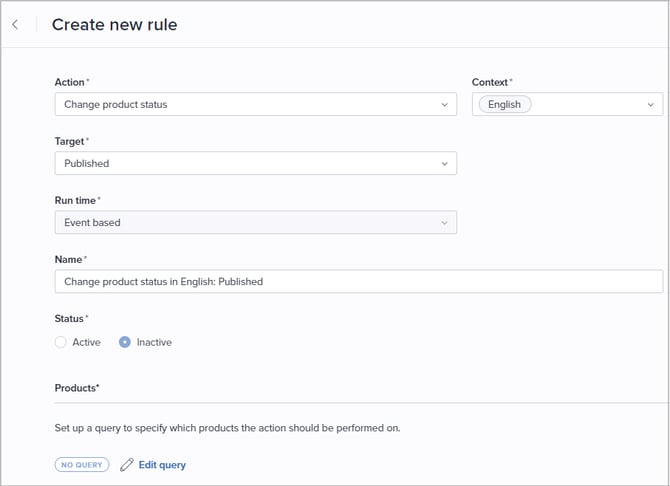670x486 pixels.
Task: Click the Inactive label text
Action: [x=154, y=342]
